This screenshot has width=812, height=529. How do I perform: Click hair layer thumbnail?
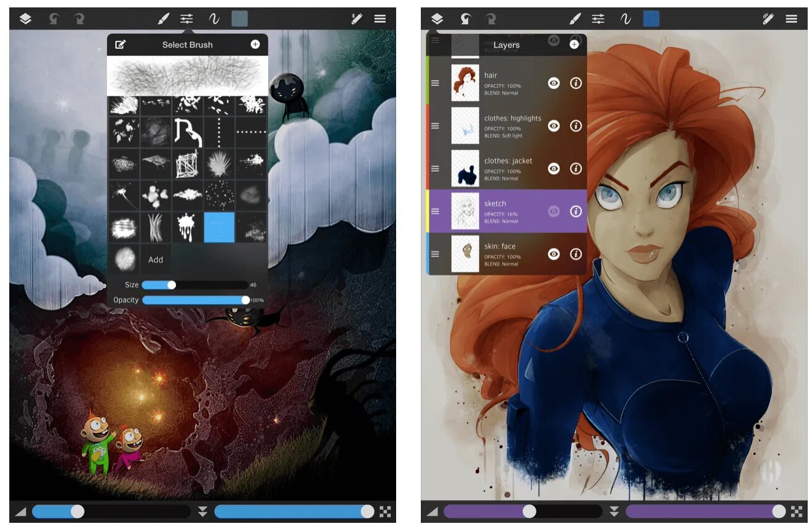[x=465, y=83]
